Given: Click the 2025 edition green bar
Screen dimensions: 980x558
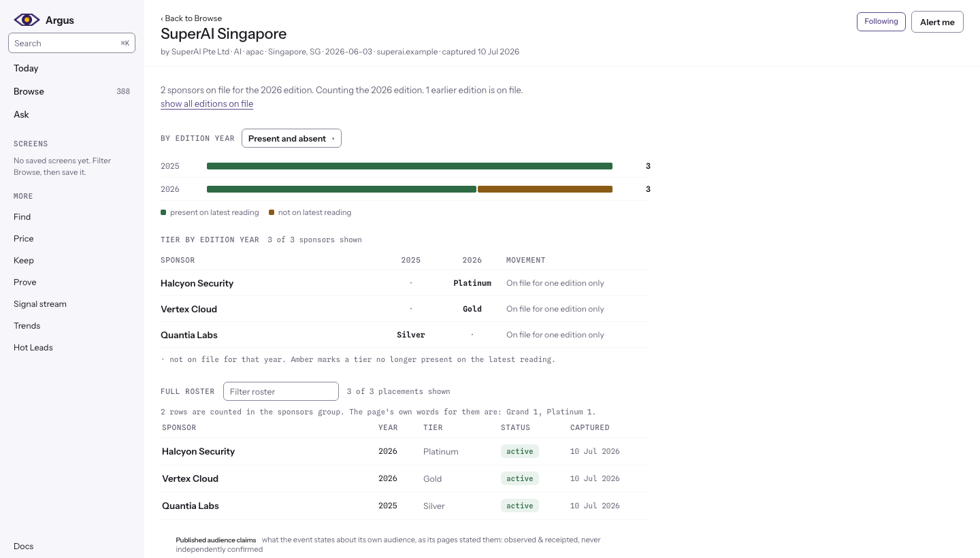Looking at the screenshot, I should coord(410,166).
